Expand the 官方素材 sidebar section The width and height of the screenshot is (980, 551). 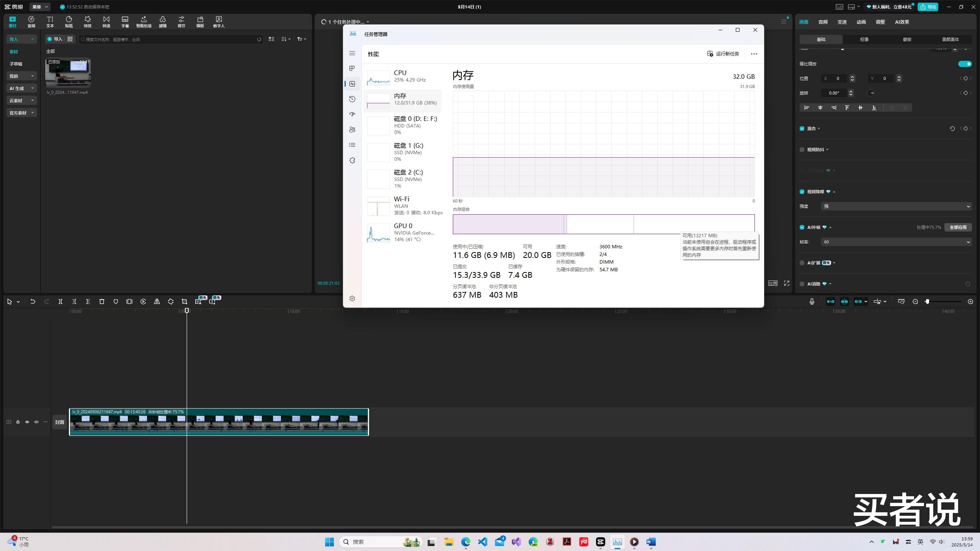click(x=21, y=113)
